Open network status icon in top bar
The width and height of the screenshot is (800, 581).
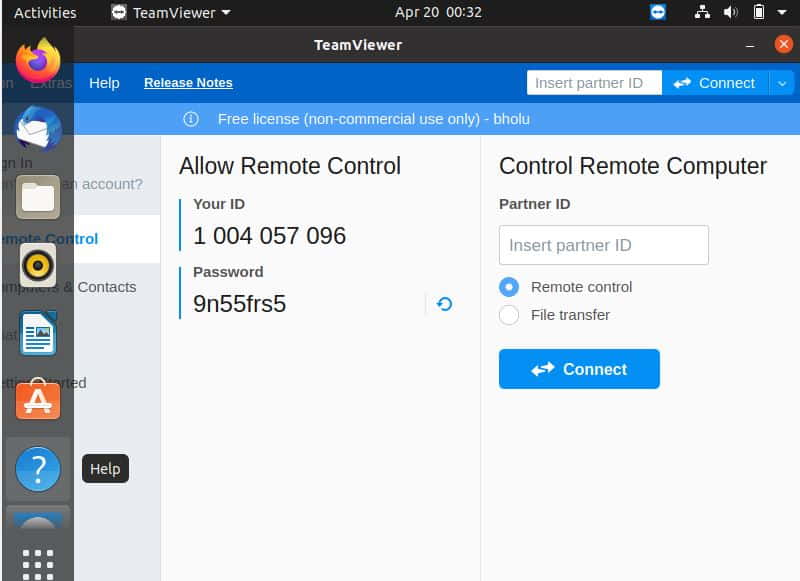tap(702, 12)
